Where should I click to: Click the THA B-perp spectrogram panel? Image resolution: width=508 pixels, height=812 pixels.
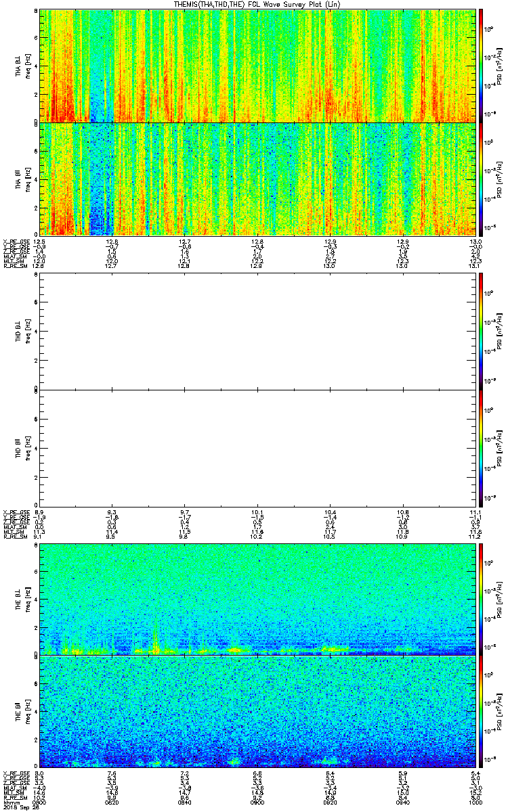pyautogui.click(x=259, y=66)
